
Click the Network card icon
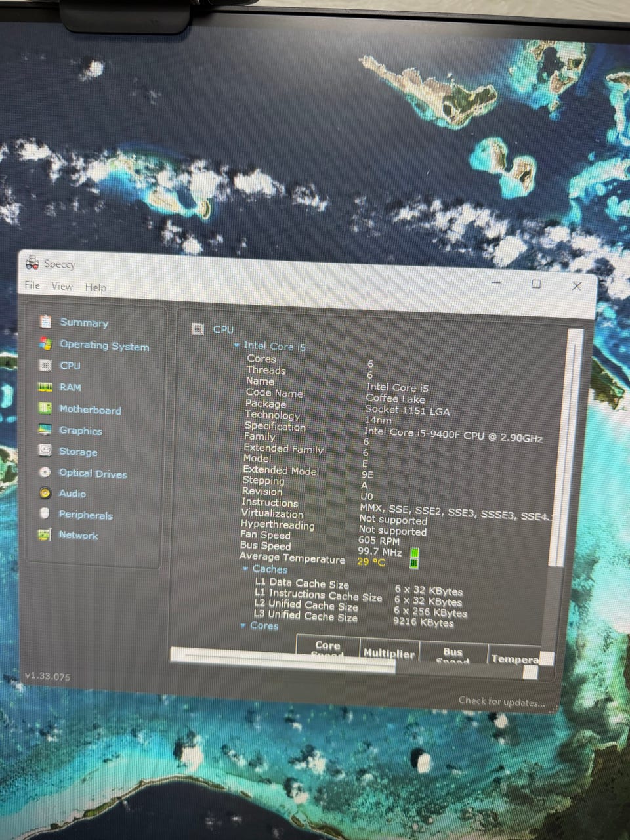coord(44,534)
